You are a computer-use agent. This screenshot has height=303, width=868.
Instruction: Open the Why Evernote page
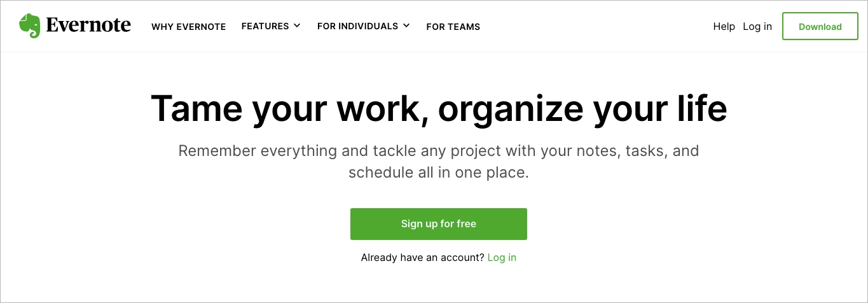coord(188,27)
